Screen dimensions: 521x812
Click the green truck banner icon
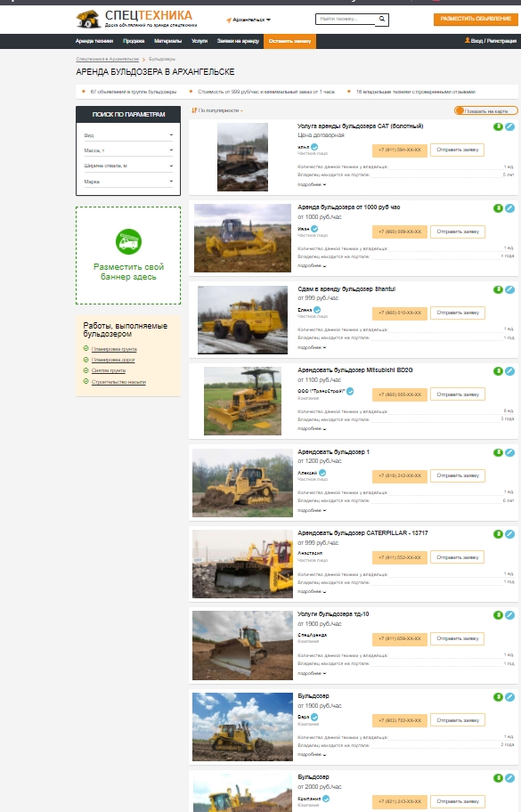pyautogui.click(x=128, y=241)
